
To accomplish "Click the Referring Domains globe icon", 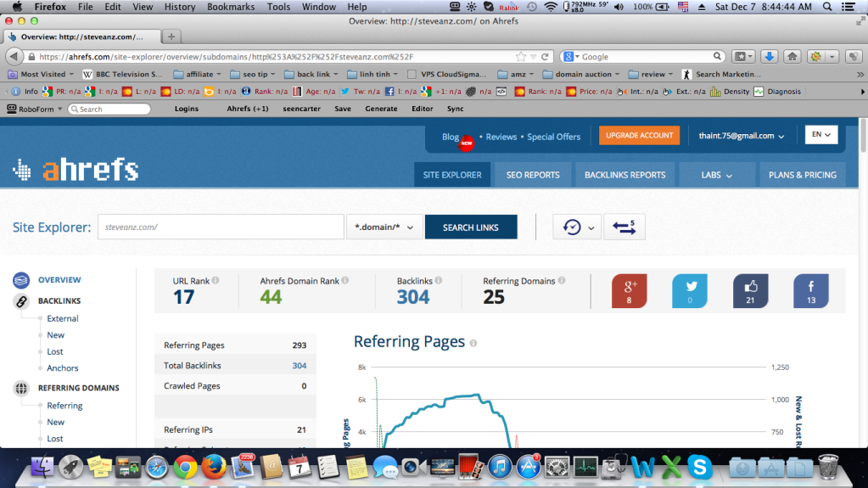I will tap(21, 389).
